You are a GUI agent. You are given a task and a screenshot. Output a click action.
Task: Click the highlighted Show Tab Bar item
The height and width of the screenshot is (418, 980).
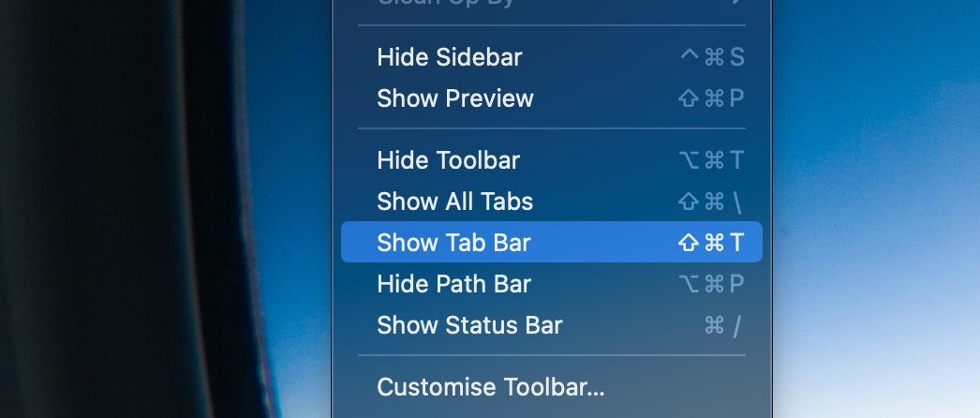(552, 242)
